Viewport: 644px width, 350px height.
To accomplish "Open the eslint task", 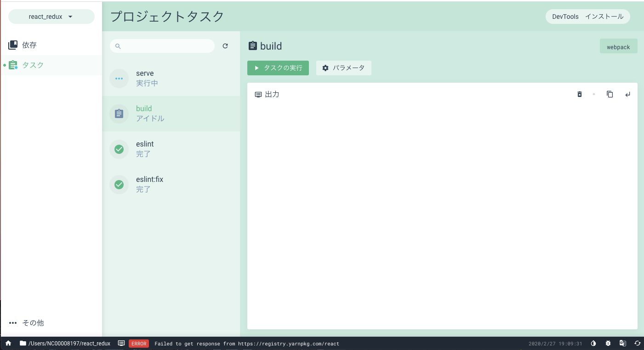I will (x=171, y=149).
